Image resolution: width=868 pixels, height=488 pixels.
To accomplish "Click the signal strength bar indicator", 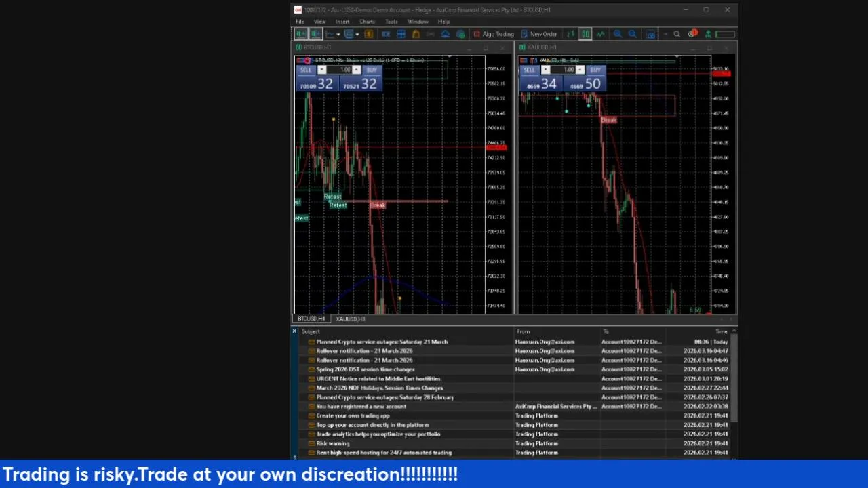I will point(725,34).
